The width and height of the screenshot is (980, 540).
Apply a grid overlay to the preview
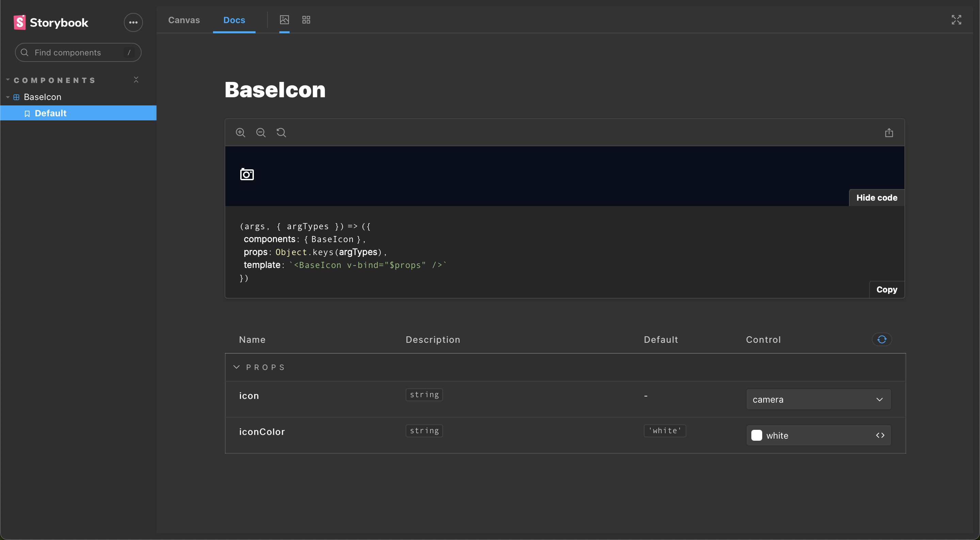point(306,20)
